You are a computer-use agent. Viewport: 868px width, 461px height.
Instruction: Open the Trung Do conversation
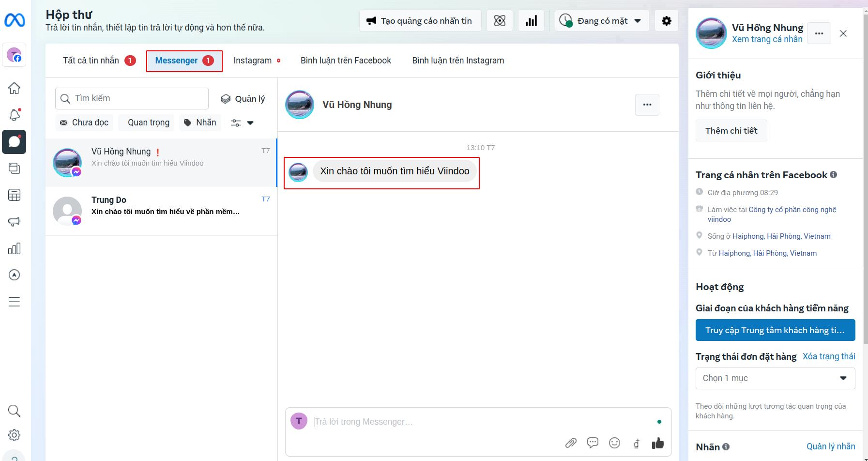[x=161, y=211]
